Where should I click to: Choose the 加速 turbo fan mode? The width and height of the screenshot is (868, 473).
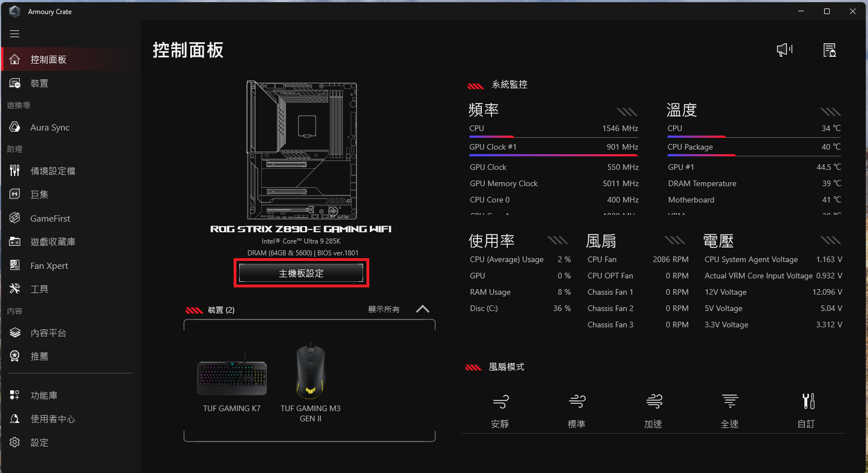point(653,411)
